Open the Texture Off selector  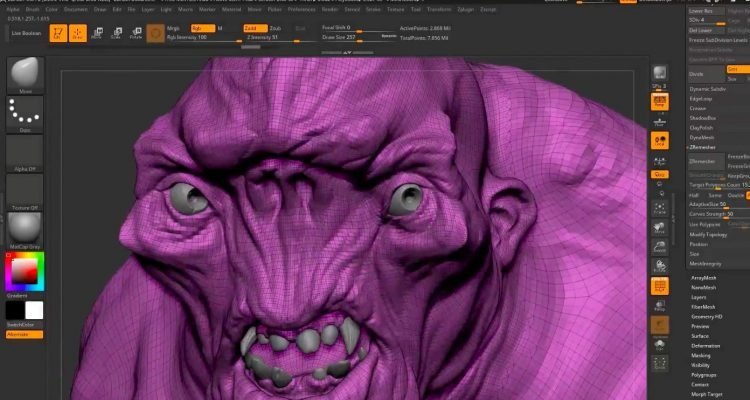pyautogui.click(x=25, y=192)
